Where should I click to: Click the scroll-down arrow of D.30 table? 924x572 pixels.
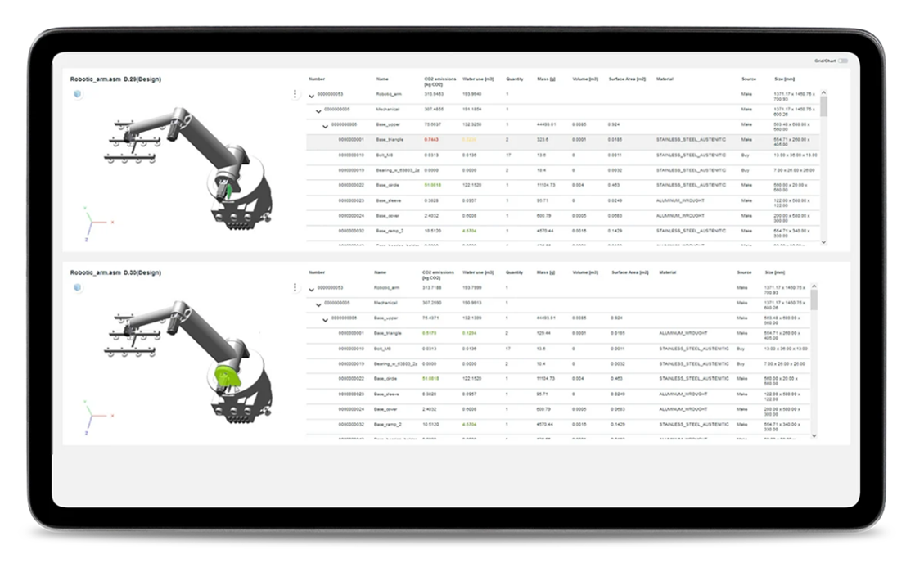click(x=814, y=436)
